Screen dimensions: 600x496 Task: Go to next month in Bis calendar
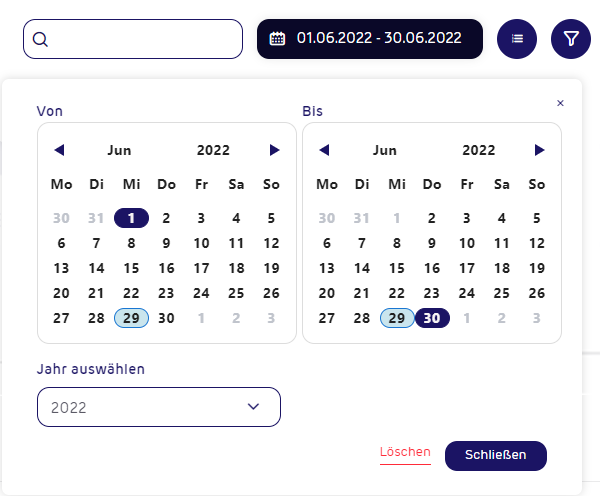coord(540,150)
